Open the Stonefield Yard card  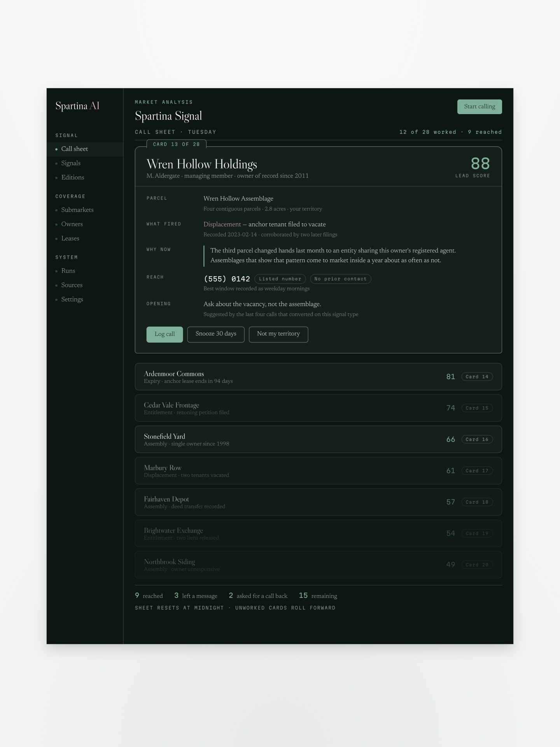[x=318, y=439]
